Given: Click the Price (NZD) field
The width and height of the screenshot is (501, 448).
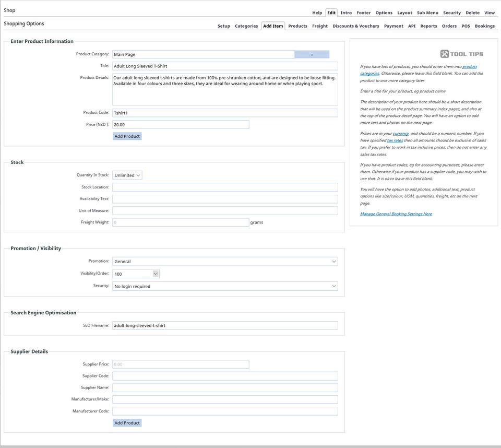Looking at the screenshot, I should (x=181, y=125).
